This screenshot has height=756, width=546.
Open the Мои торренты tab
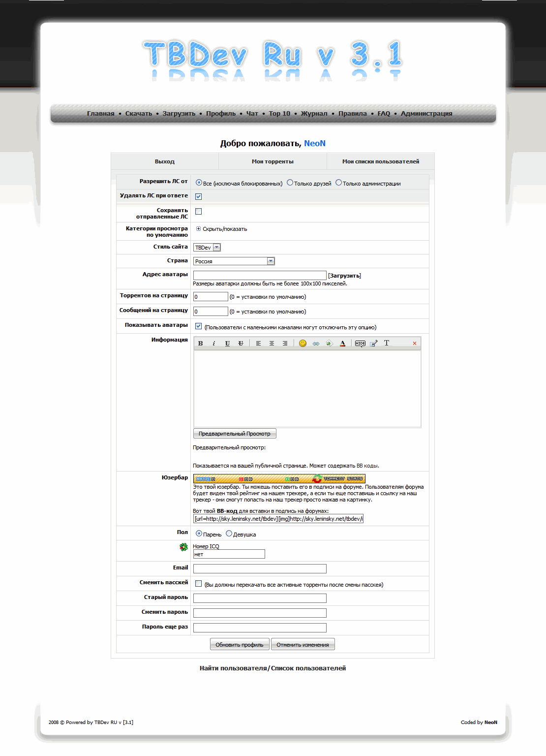coord(273,161)
